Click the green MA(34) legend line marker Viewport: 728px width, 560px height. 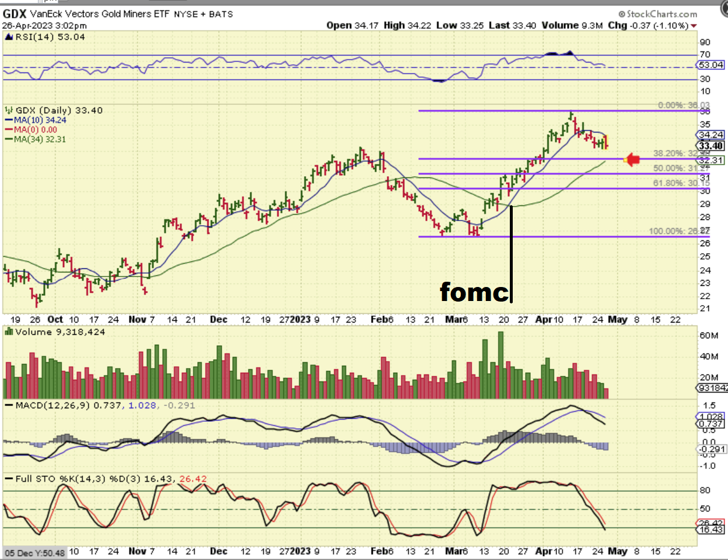coord(9,139)
